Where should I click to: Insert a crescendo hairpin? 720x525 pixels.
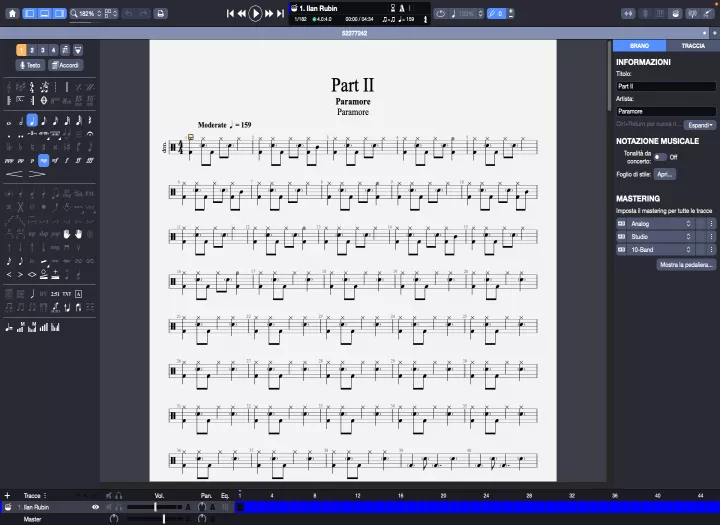pyautogui.click(x=14, y=174)
